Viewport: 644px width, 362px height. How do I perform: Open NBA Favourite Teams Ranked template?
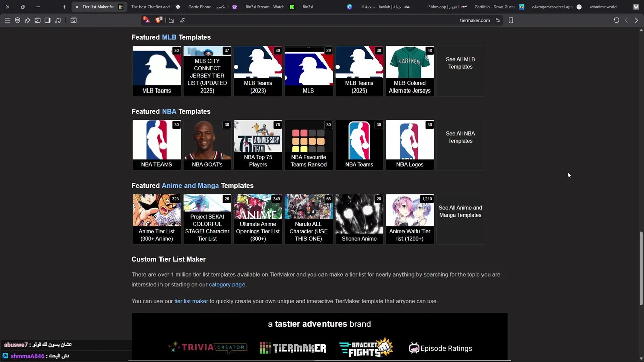click(308, 145)
